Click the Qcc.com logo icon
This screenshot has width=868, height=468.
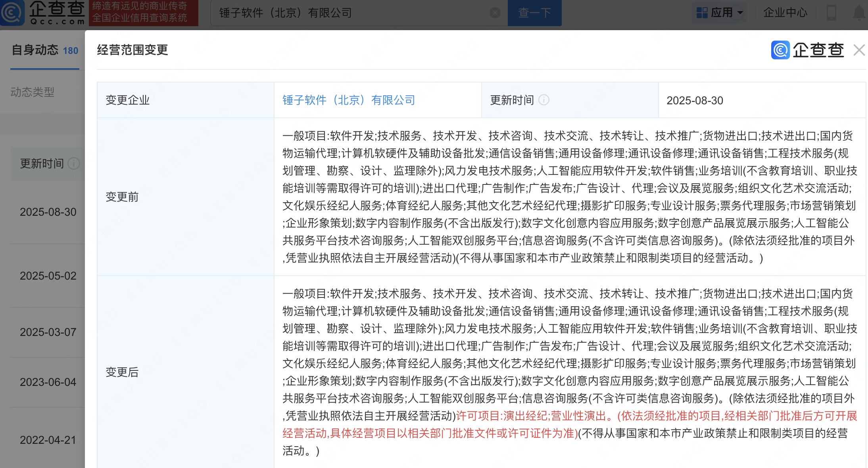[x=13, y=13]
